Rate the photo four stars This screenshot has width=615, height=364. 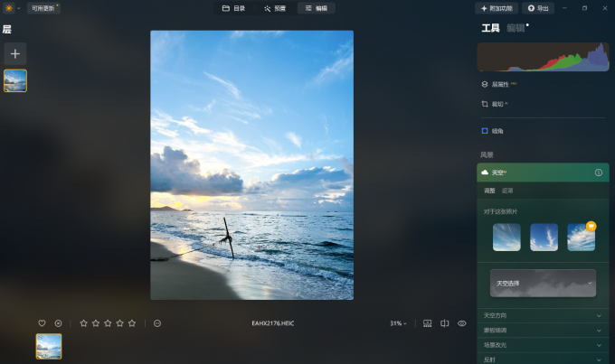click(120, 323)
